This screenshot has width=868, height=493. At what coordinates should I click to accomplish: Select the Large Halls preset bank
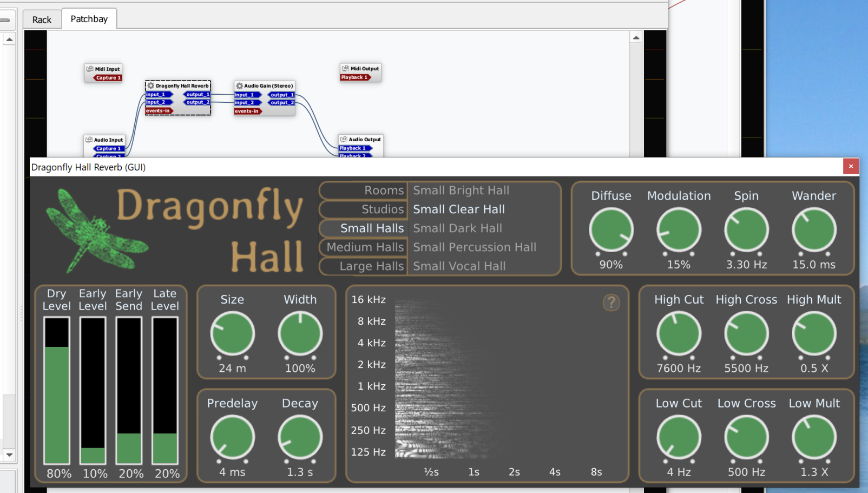pos(364,266)
